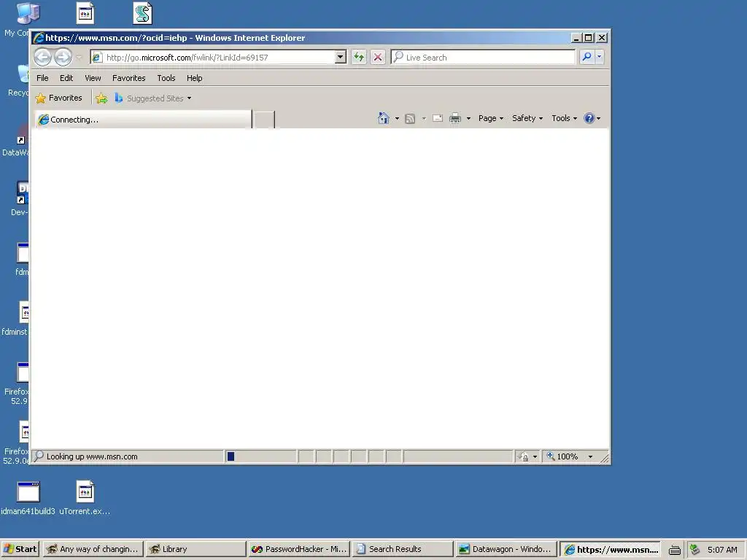This screenshot has width=747, height=560.
Task: Expand the zoom level dropdown arrow
Action: [590, 456]
